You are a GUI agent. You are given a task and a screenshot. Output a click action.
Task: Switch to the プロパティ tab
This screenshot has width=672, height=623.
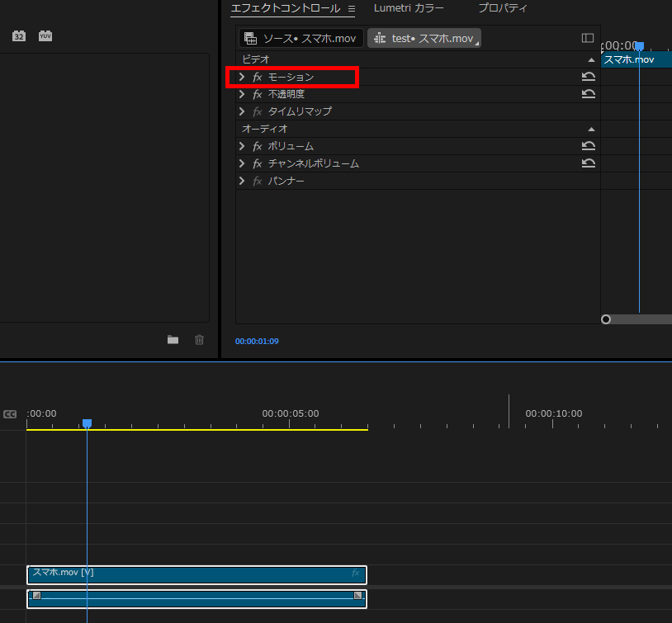coord(502,8)
